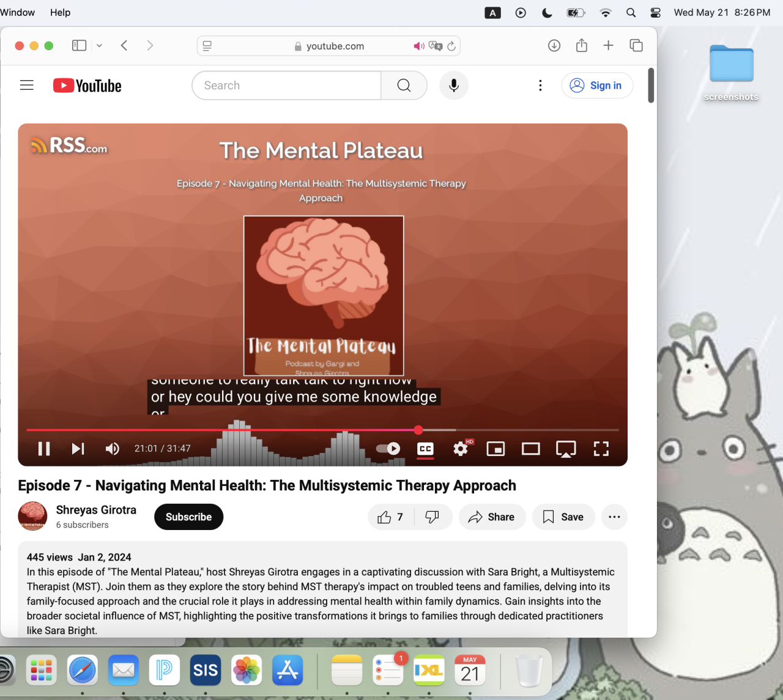
Task: Open the Safari share sheet
Action: 582,45
